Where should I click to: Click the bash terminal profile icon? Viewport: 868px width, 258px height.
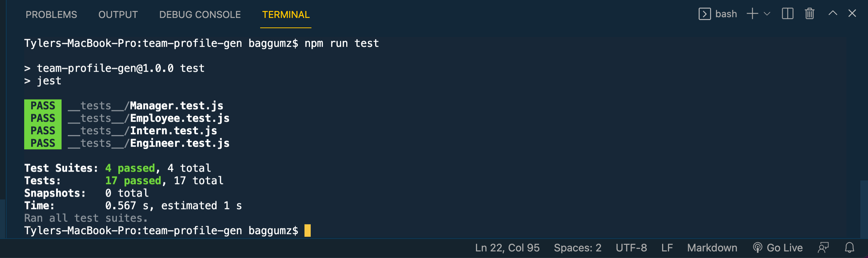[x=704, y=14]
